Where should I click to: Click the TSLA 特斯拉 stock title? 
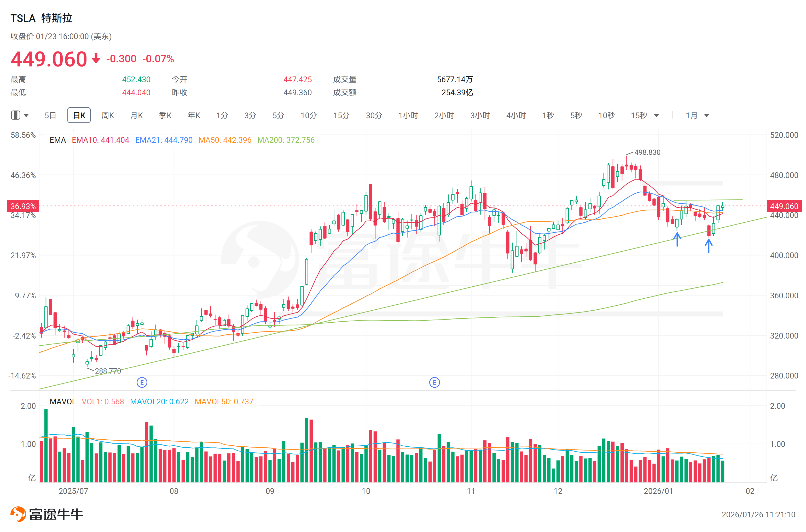[41, 18]
